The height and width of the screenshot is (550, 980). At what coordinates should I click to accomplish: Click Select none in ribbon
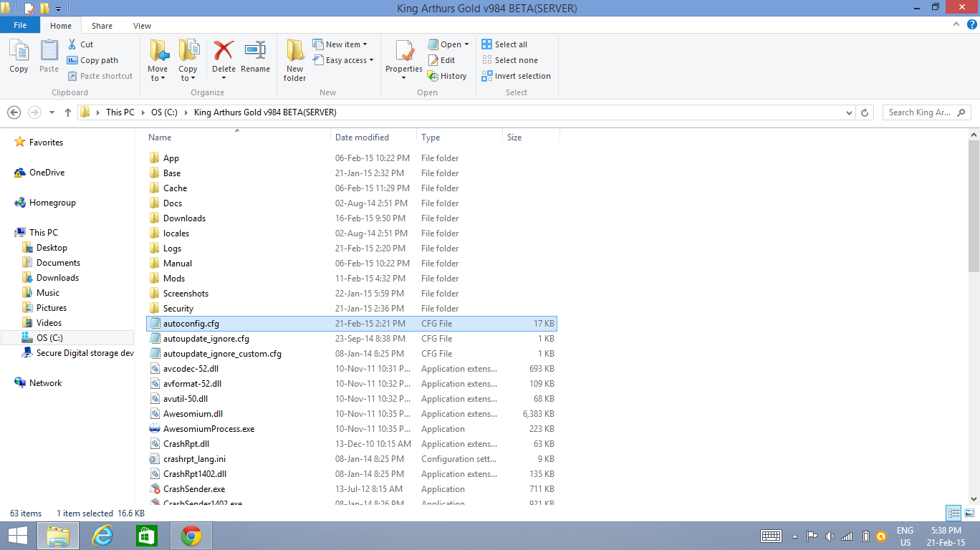pos(509,60)
